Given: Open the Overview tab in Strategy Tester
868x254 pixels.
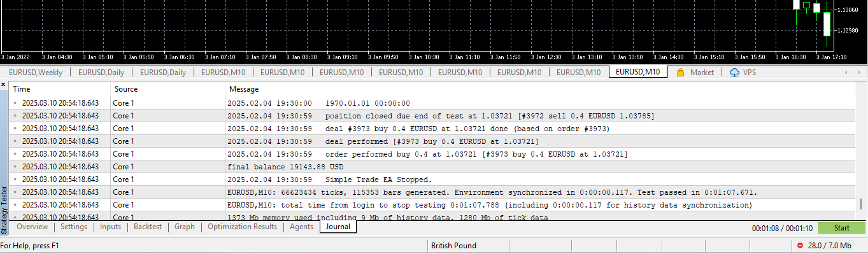Looking at the screenshot, I should tap(32, 227).
